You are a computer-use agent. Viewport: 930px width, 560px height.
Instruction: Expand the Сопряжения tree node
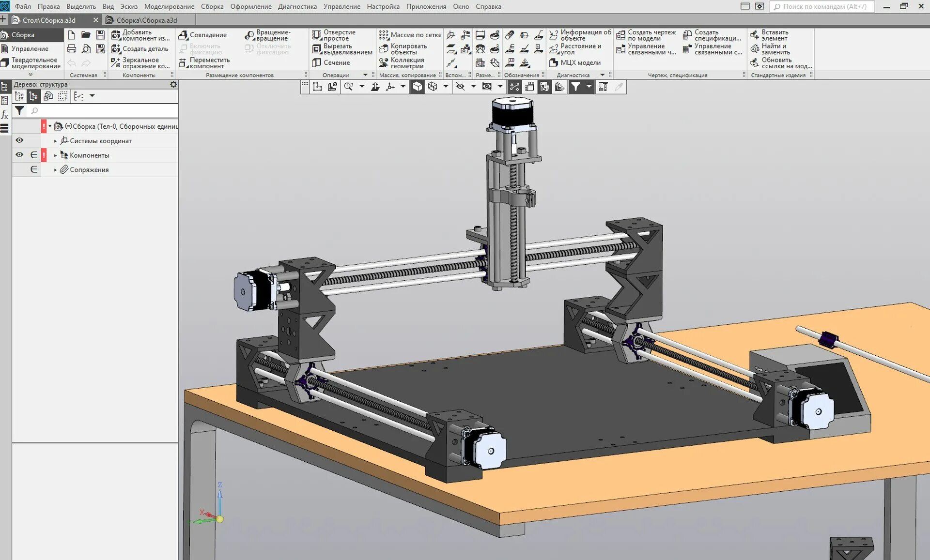click(55, 170)
